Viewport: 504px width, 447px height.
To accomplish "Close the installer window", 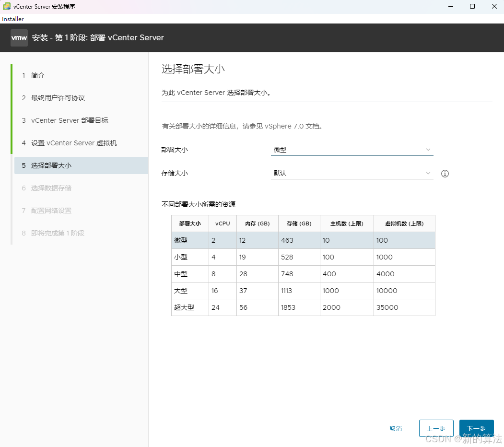I will [x=494, y=6].
